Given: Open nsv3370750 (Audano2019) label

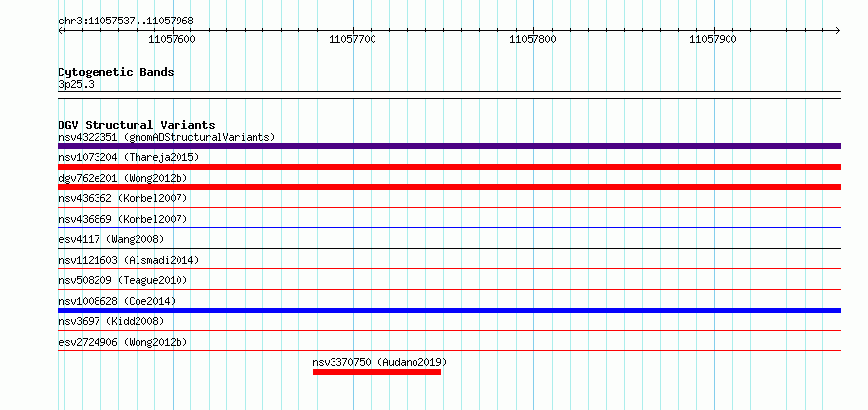Looking at the screenshot, I should coord(379,362).
